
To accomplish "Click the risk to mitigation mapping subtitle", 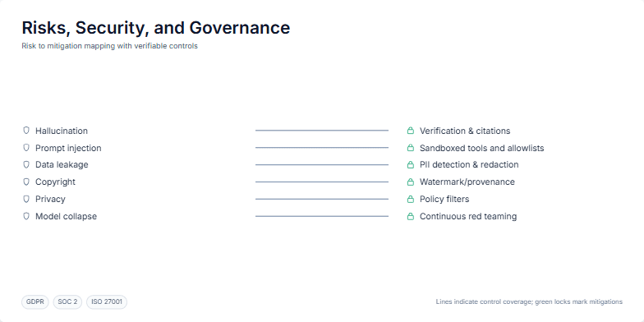I will point(110,46).
